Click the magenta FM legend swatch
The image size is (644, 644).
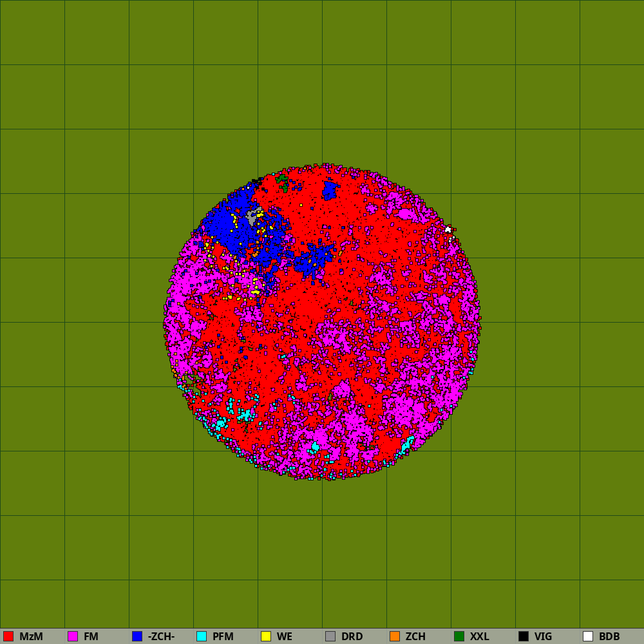pyautogui.click(x=73, y=636)
